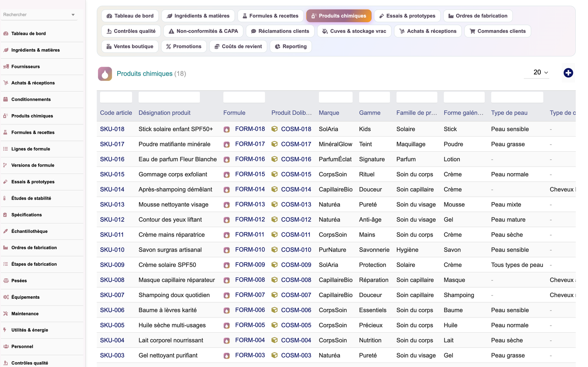Viewport: 588px width, 367px height.
Task: Open Dolibarr product link COSM-013
Action: pos(296,204)
